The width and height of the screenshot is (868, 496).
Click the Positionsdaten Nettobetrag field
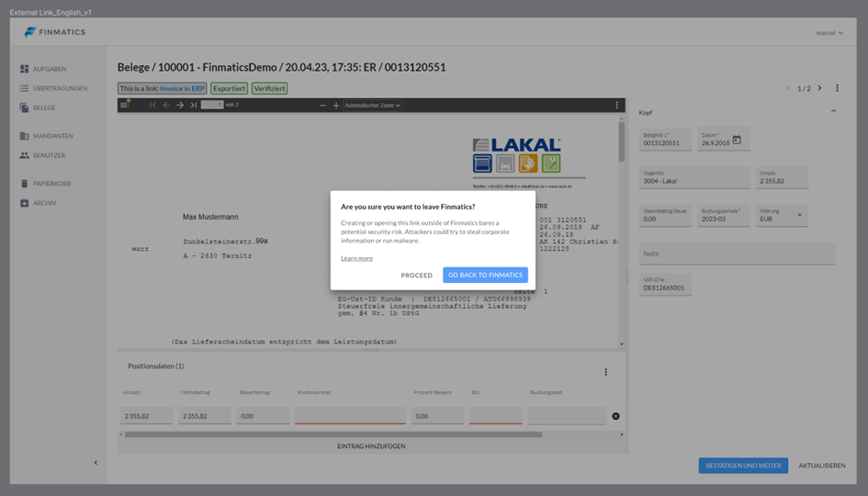204,416
